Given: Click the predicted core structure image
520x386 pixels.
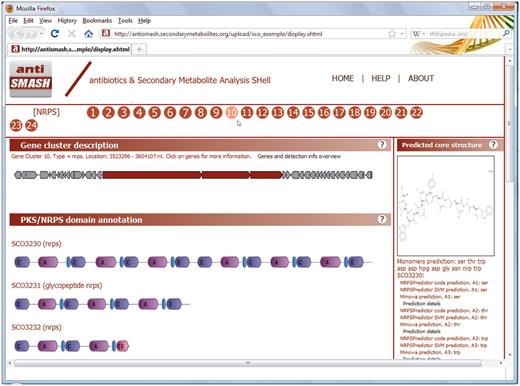Looking at the screenshot, I should (446, 206).
